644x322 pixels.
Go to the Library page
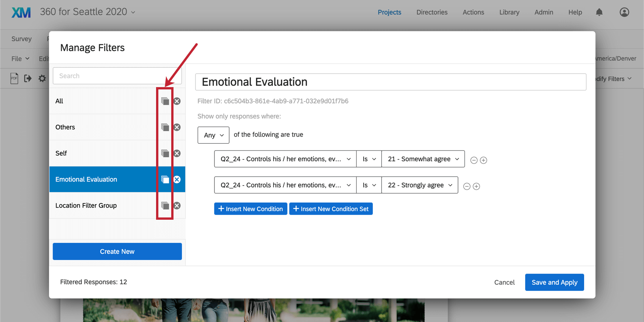pyautogui.click(x=509, y=12)
